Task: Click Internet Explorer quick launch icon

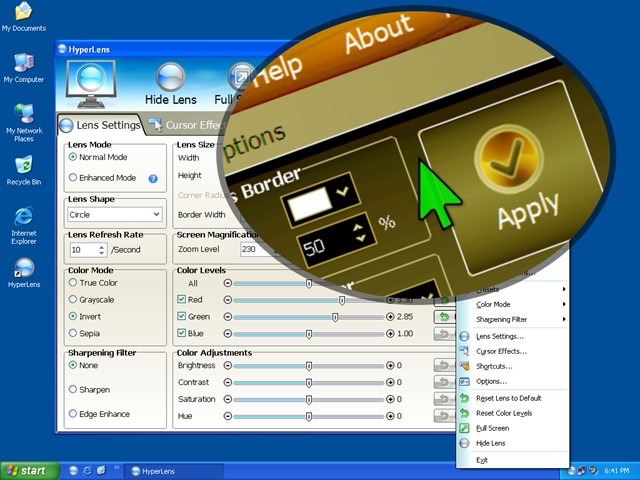Action: [87, 471]
